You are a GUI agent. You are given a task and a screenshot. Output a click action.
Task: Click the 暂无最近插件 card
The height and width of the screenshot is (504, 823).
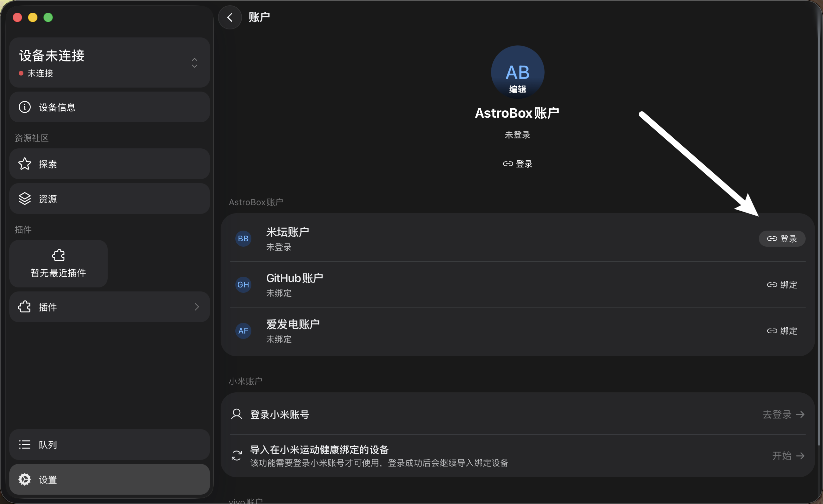58,264
